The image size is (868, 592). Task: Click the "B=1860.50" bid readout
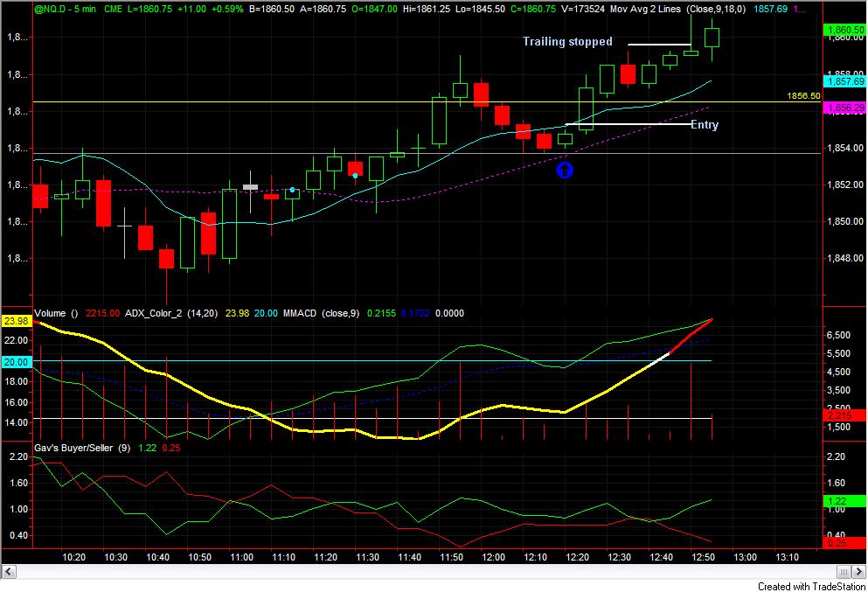[x=271, y=9]
